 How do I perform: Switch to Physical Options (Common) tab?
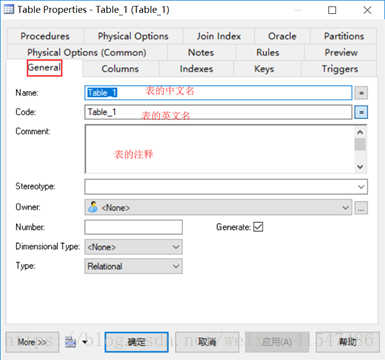[87, 52]
